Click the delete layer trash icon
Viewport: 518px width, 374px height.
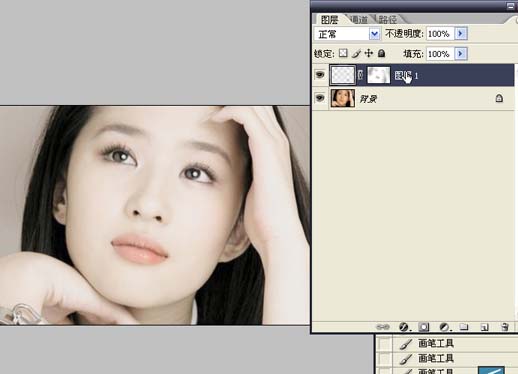tap(505, 327)
